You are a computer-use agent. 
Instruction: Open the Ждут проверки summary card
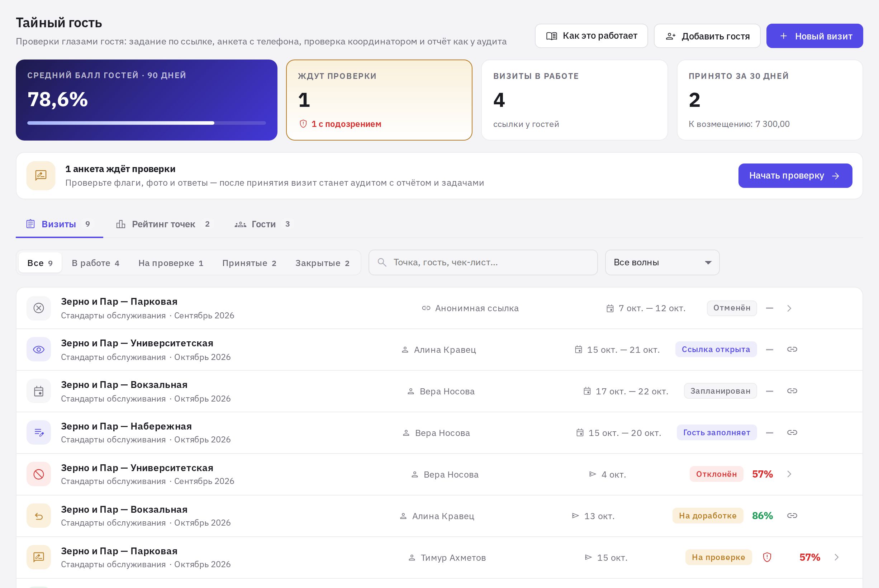(x=379, y=100)
